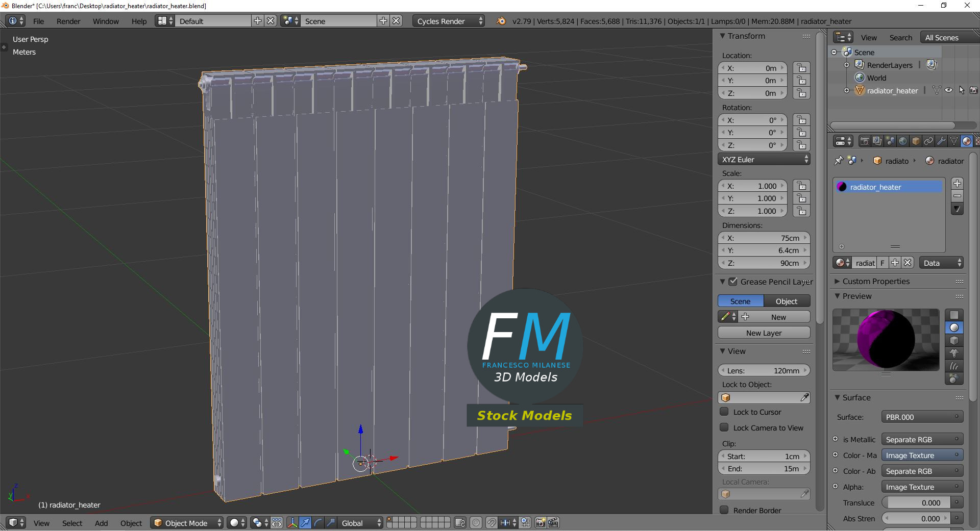Enable Lock Camera to View checkbox
Viewport: 980px width, 531px height.
click(x=724, y=427)
